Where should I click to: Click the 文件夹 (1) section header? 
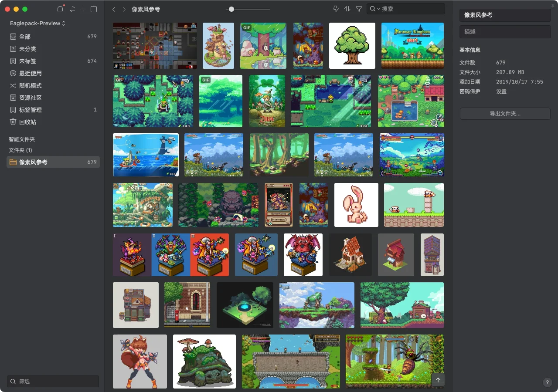pyautogui.click(x=20, y=150)
